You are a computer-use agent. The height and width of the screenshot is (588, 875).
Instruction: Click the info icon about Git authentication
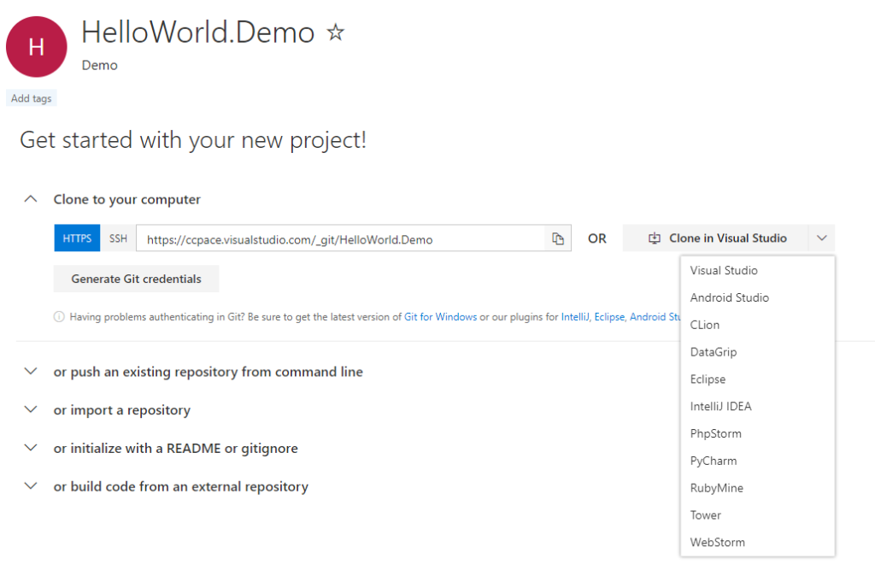[x=58, y=316]
